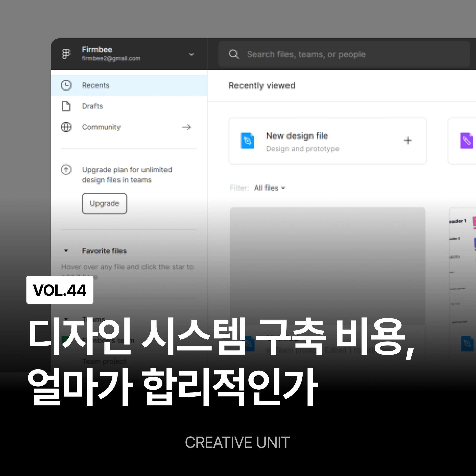The width and height of the screenshot is (476, 476).
Task: Click the Drafts page icon
Action: pyautogui.click(x=66, y=106)
